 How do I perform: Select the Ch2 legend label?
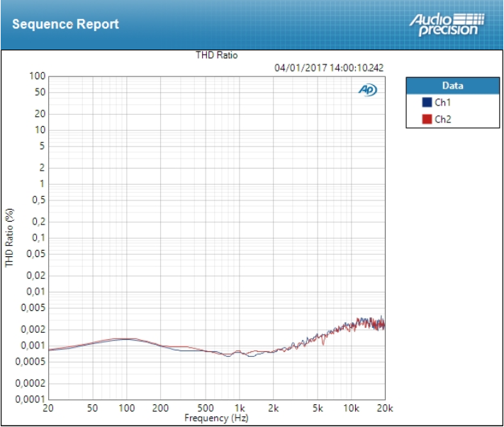click(x=442, y=119)
